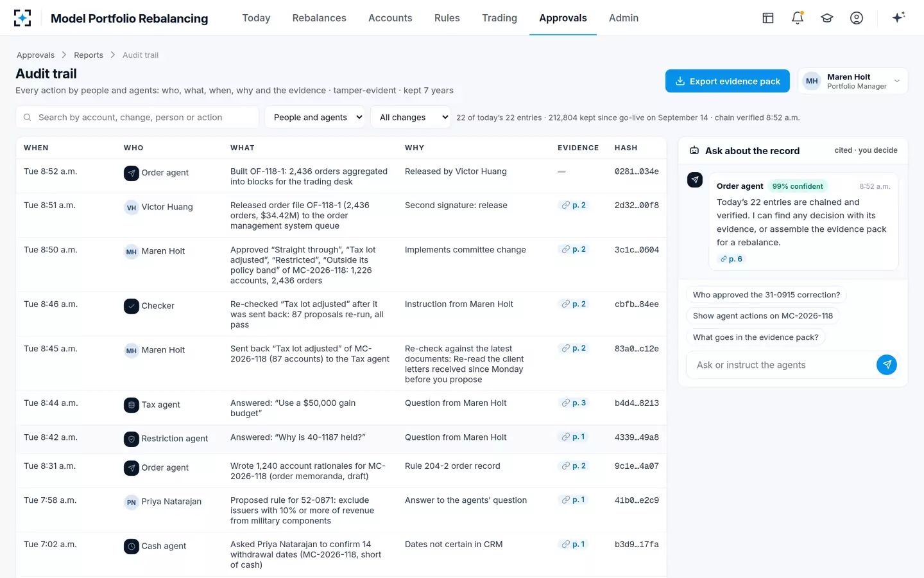Click Export evidence pack button

click(x=728, y=81)
